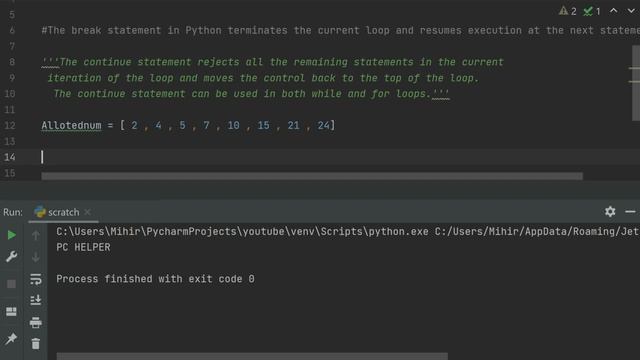640x360 pixels.
Task: Rerun scratch with the green play icon
Action: click(x=11, y=235)
